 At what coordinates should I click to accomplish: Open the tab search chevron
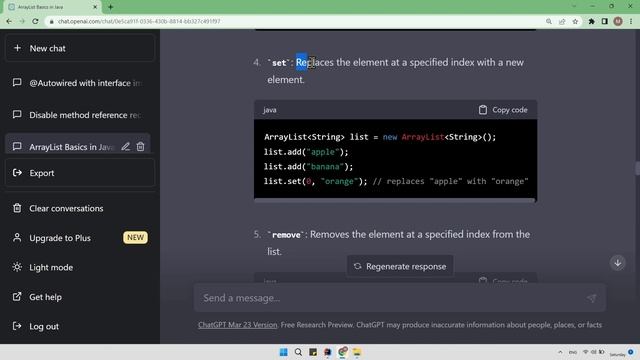[573, 7]
